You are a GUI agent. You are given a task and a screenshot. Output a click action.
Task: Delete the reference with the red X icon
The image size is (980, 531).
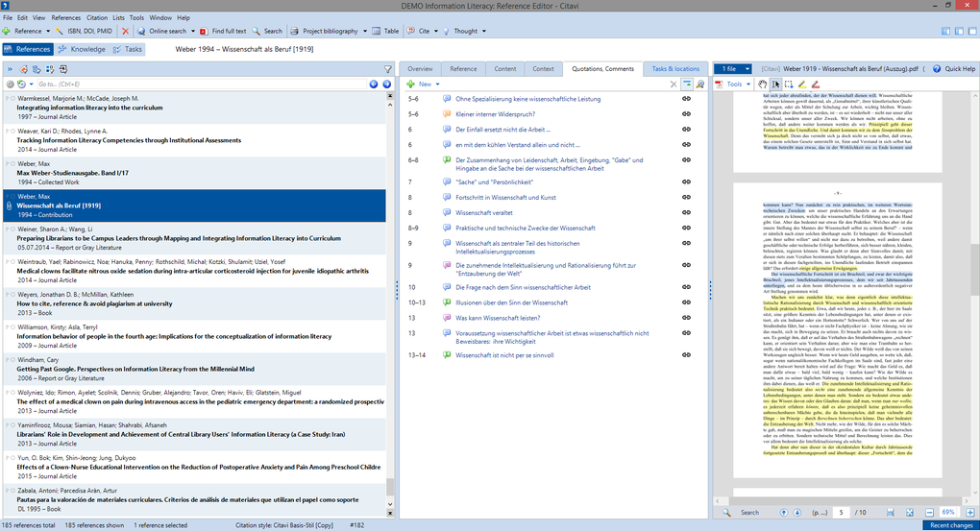tap(125, 31)
